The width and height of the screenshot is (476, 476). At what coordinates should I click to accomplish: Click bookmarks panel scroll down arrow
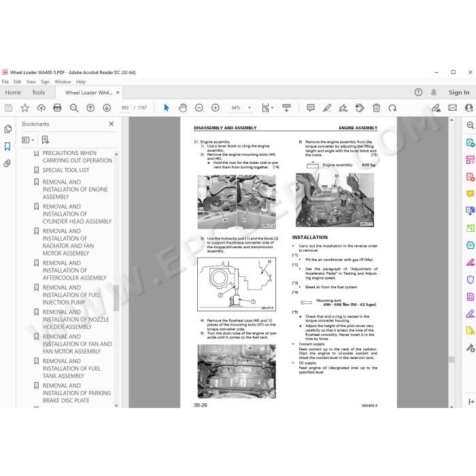(116, 405)
